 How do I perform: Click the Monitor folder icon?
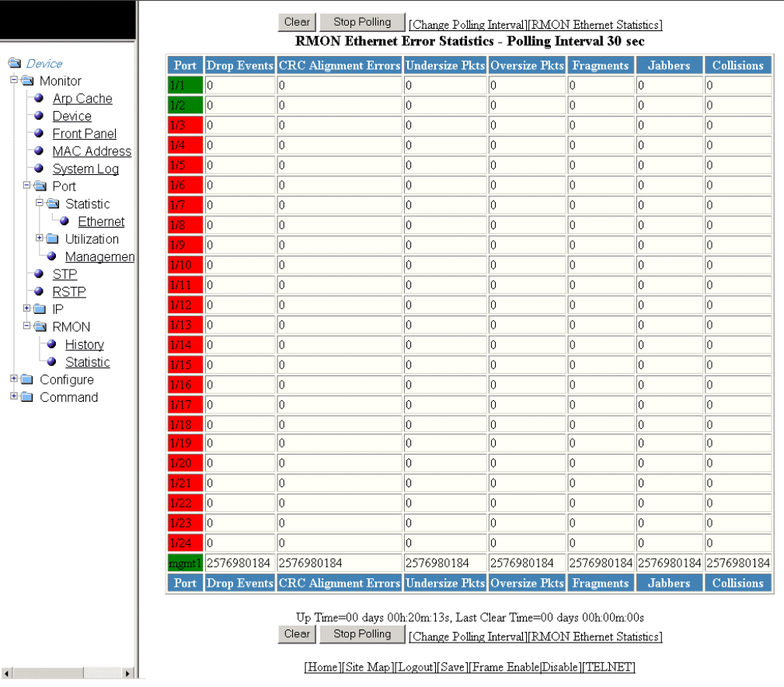click(28, 81)
